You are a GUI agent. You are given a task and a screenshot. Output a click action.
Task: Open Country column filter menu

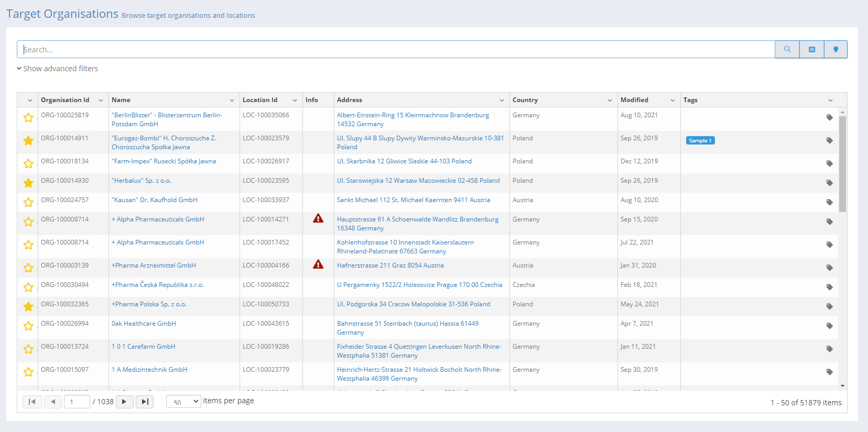(x=610, y=100)
